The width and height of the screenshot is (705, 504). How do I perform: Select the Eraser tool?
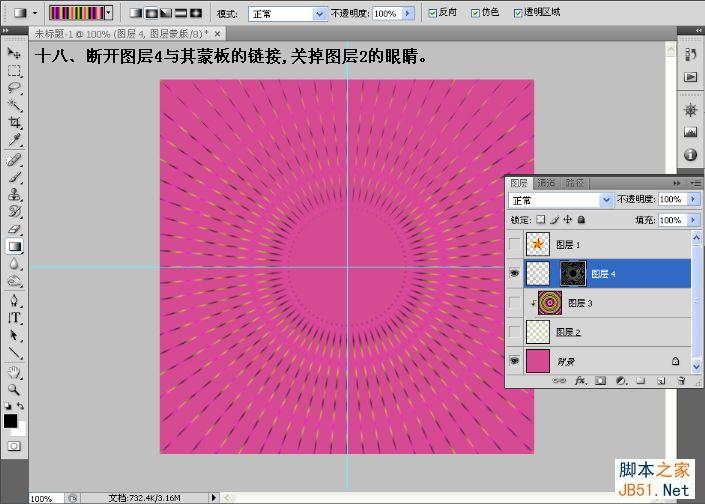pos(14,229)
